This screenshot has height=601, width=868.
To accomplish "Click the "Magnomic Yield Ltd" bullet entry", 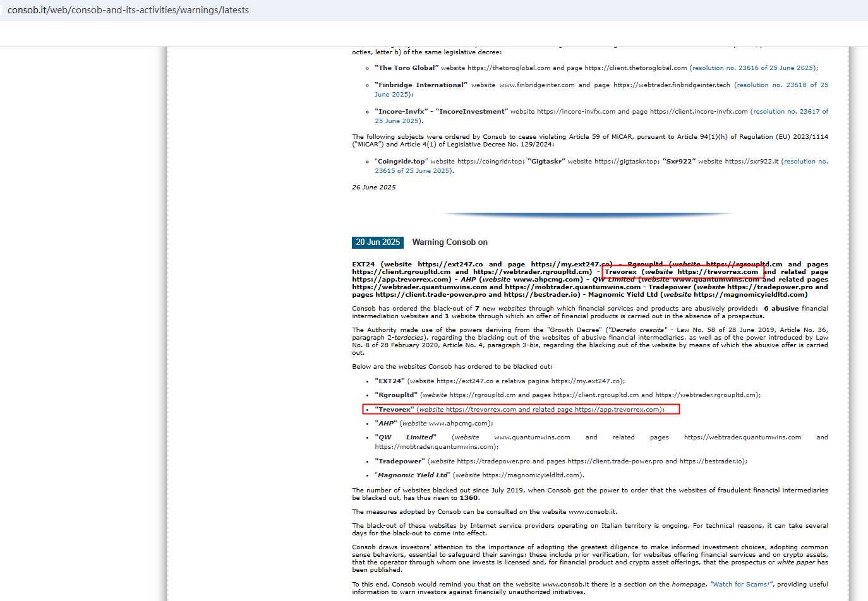I will tap(479, 475).
